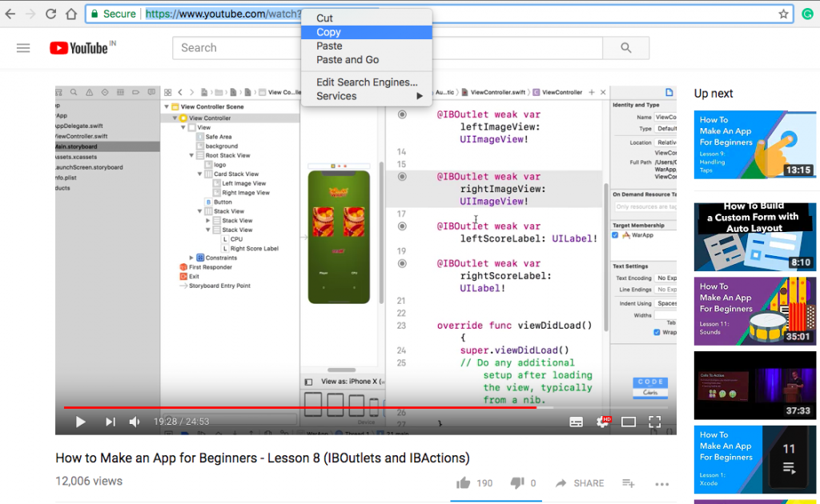Collapse Card Stack View tree node
The width and height of the screenshot is (820, 504).
click(199, 174)
